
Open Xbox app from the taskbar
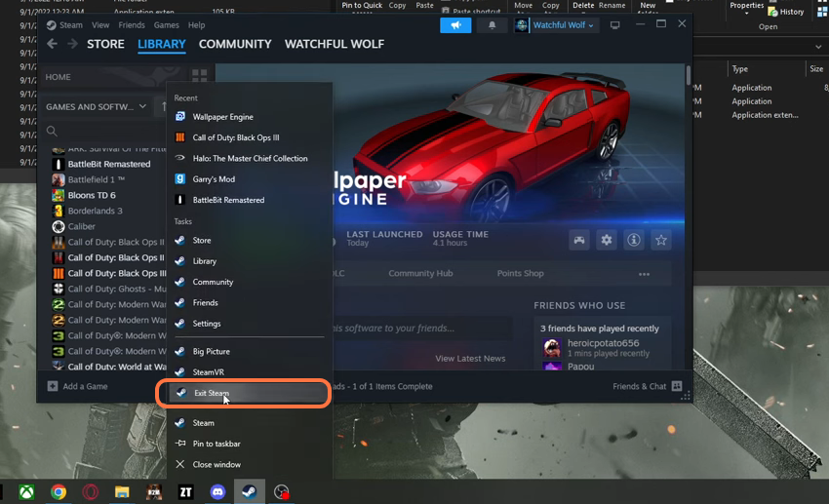tap(26, 492)
